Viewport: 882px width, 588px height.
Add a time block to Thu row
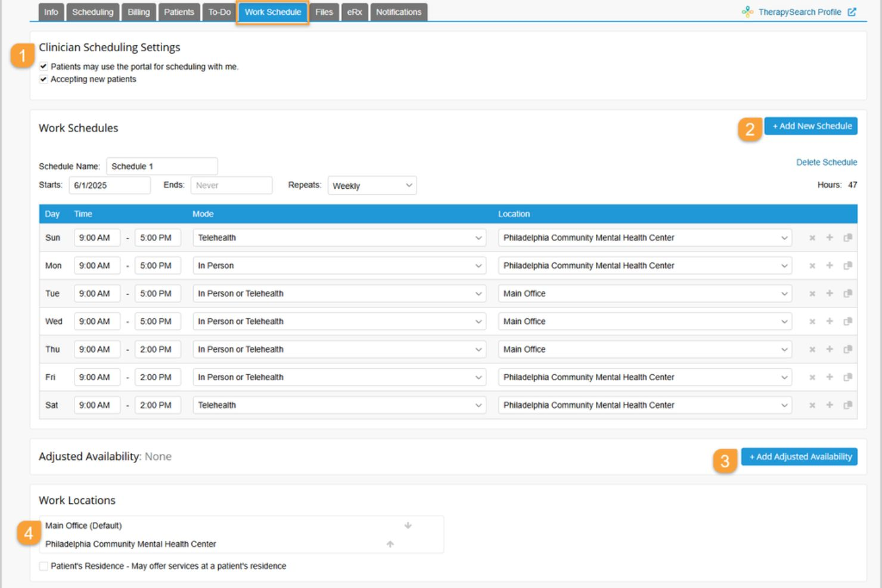829,350
